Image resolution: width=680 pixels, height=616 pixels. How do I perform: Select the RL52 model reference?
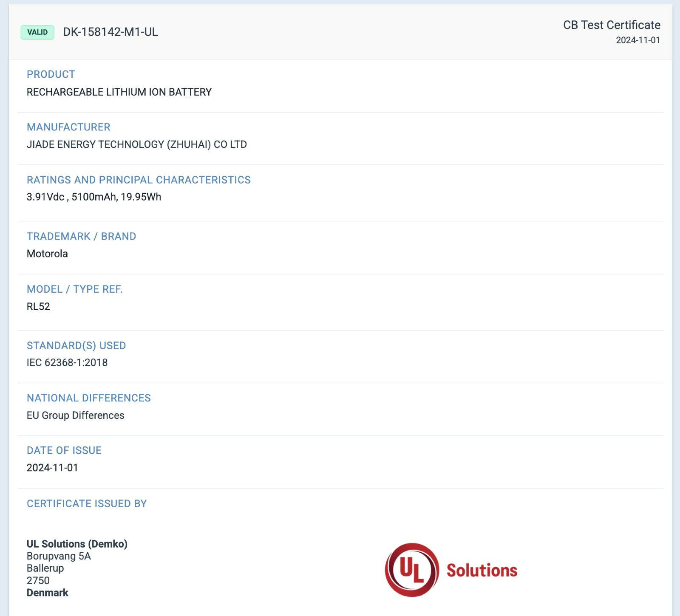tap(38, 306)
